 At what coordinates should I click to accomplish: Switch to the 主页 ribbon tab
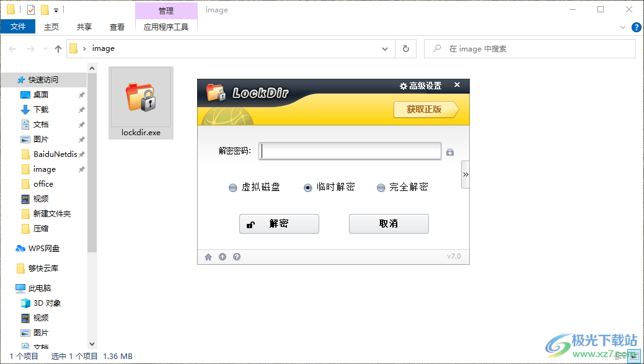(x=51, y=27)
